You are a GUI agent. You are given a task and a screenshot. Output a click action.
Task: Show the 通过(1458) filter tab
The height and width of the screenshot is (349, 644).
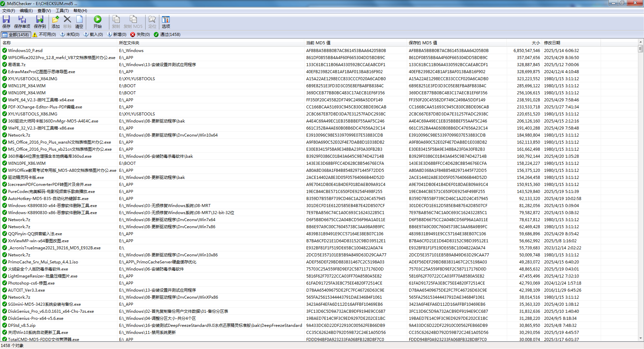pos(167,35)
